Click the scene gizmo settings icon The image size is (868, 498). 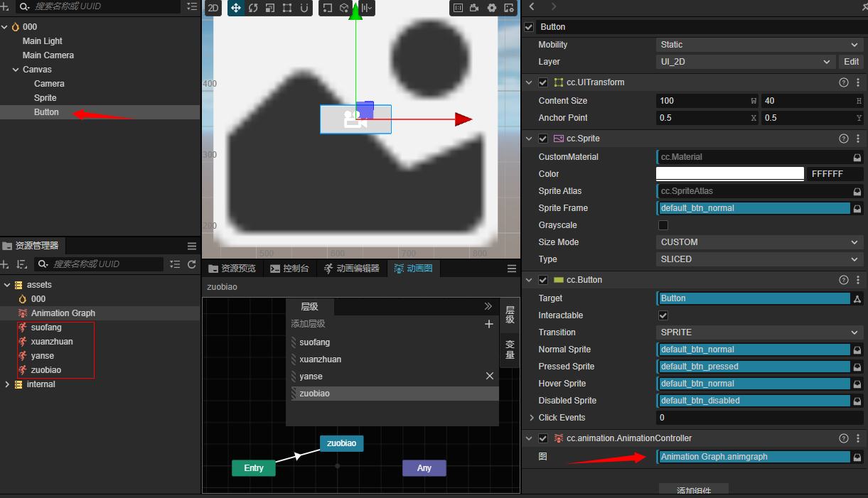click(x=509, y=8)
